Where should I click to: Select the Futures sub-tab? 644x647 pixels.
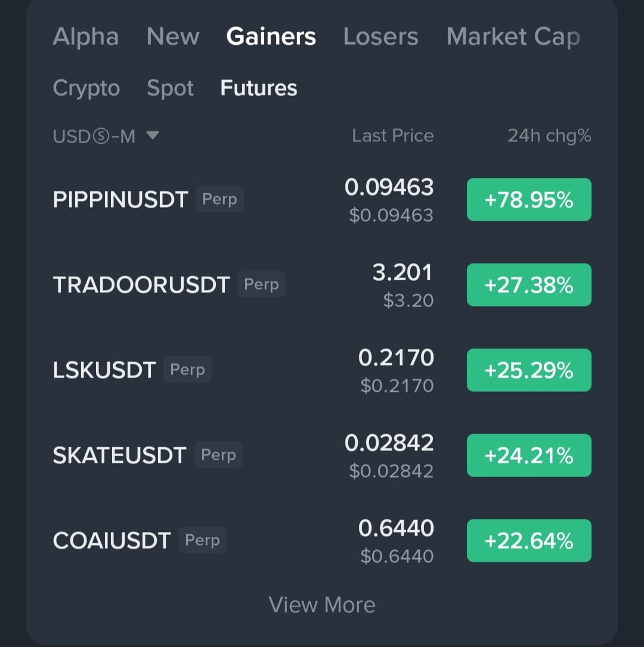coord(258,88)
